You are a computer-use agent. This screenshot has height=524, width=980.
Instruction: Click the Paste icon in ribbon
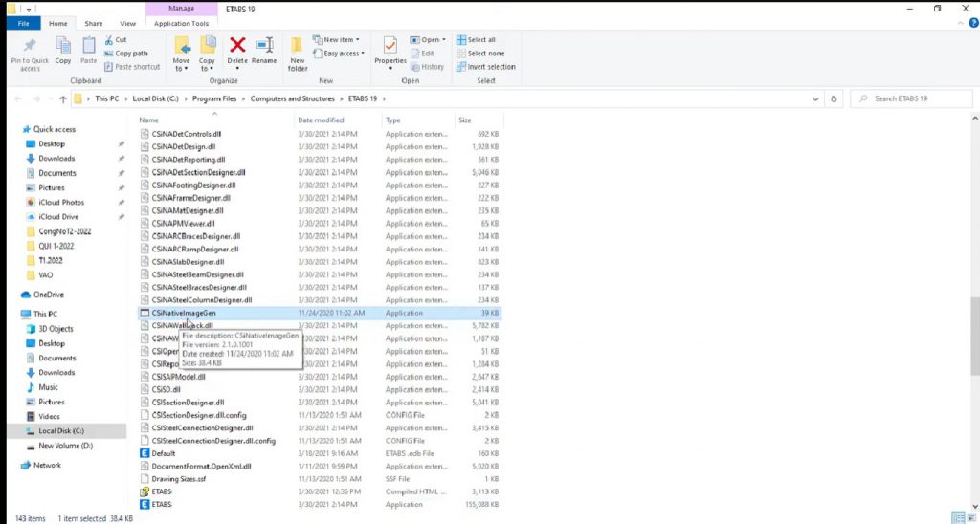tap(89, 46)
